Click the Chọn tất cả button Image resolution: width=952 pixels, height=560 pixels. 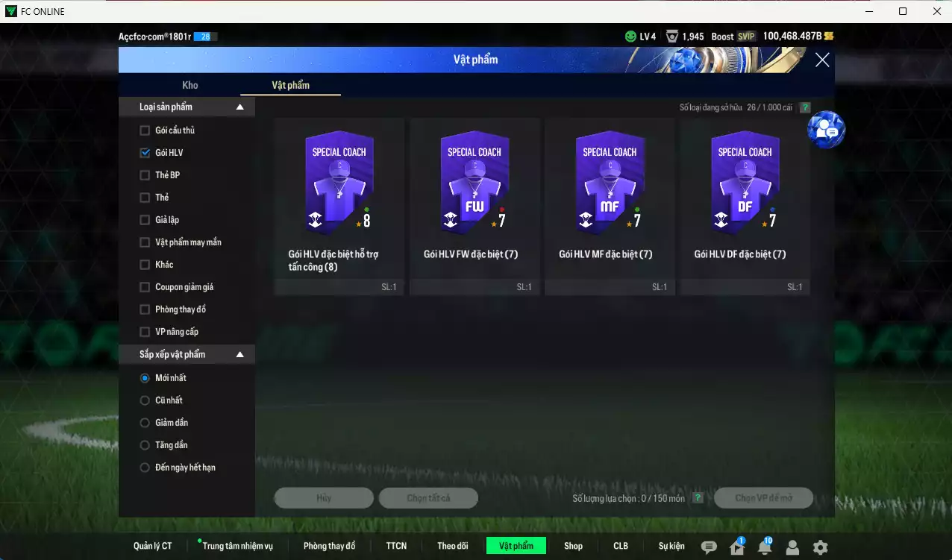(428, 497)
